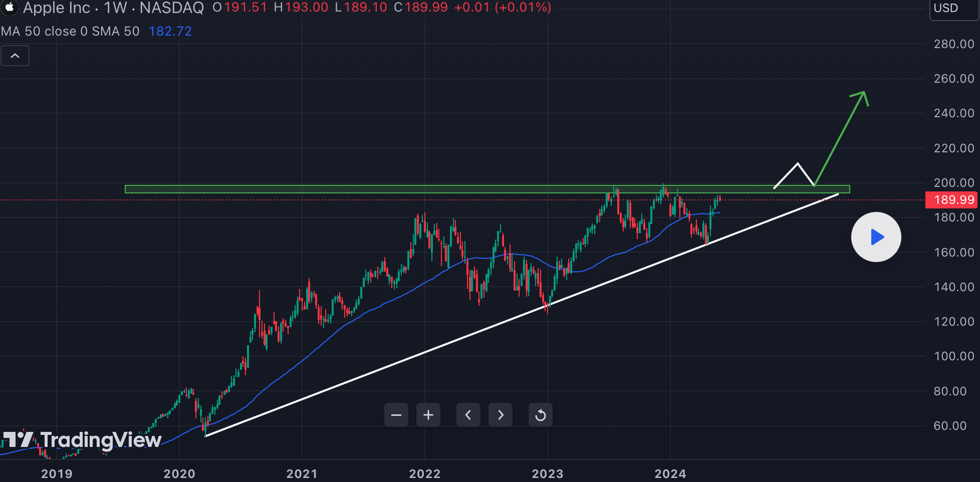This screenshot has width=980, height=482.
Task: Click the large blue play button
Action: click(x=876, y=237)
